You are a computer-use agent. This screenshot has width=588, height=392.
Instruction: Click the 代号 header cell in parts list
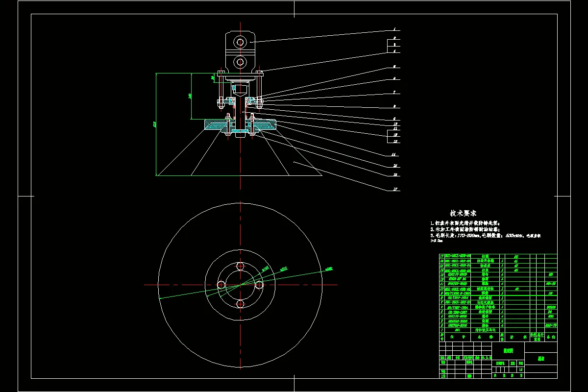(458, 338)
